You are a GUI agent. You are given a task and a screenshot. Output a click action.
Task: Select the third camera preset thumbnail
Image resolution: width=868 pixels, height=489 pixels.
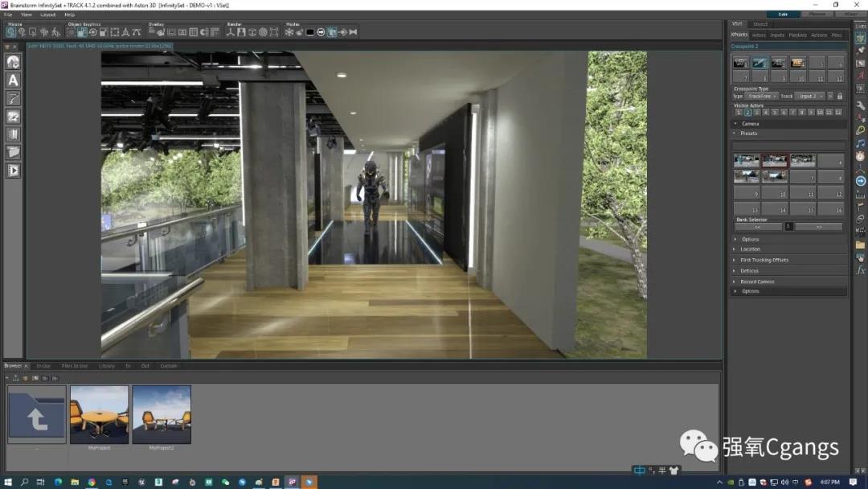[802, 161]
